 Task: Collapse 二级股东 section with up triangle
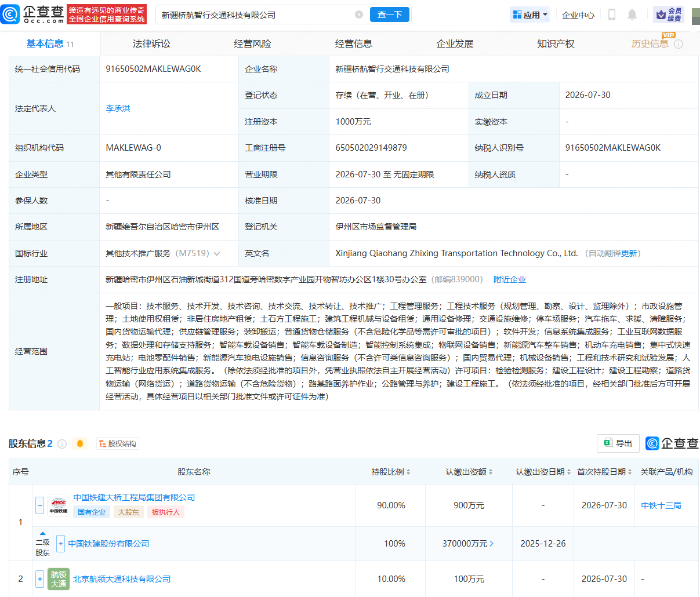coord(42,533)
